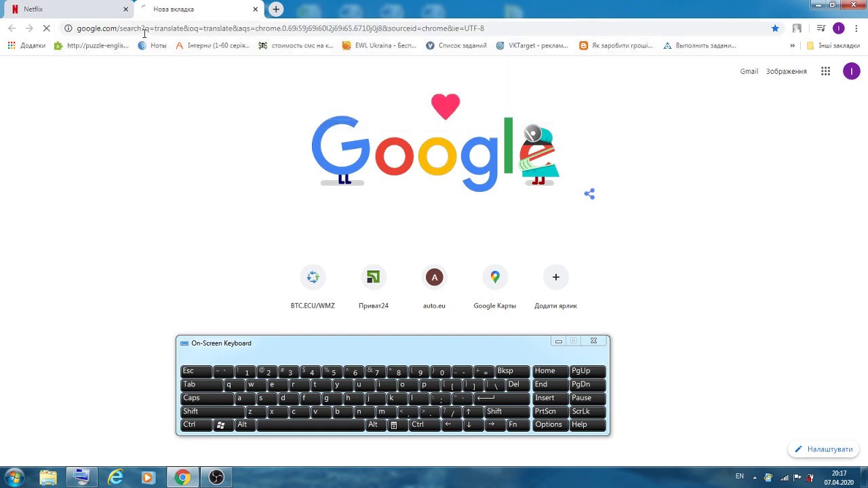
Task: Toggle ScrLk key on On-Screen Keyboard
Action: coord(587,411)
